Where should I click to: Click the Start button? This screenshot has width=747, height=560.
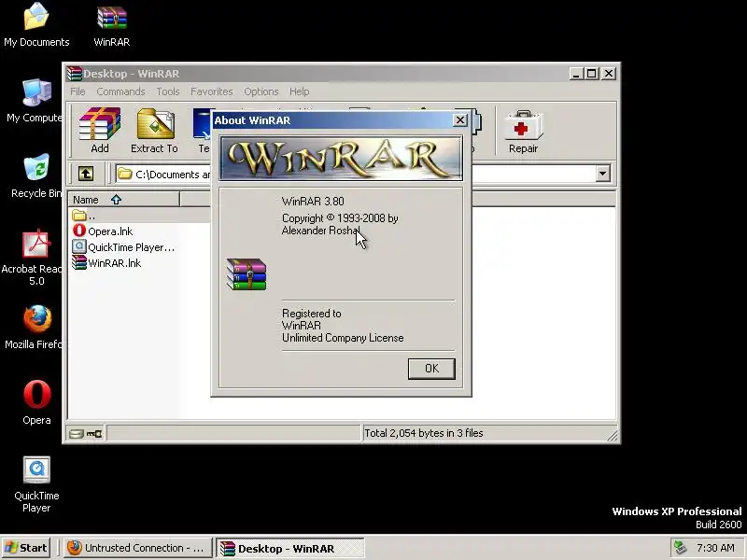point(26,548)
